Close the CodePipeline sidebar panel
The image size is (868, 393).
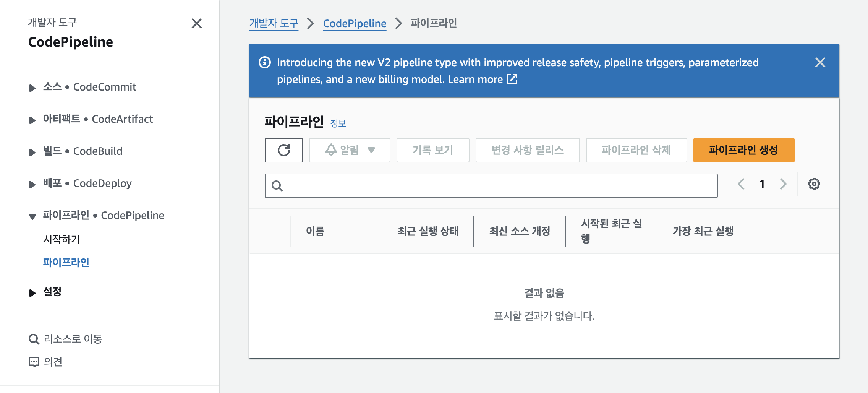tap(197, 23)
